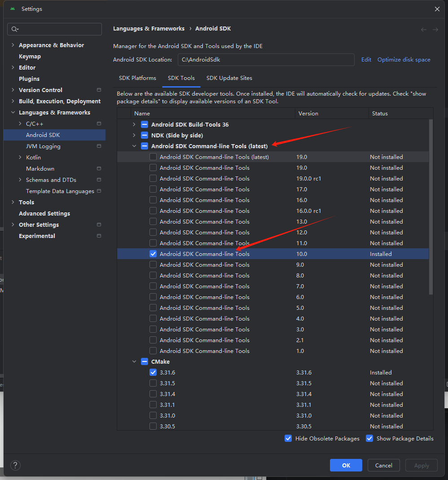Click Languages & Frameworks breadcrumb
The height and width of the screenshot is (480, 448).
[149, 28]
